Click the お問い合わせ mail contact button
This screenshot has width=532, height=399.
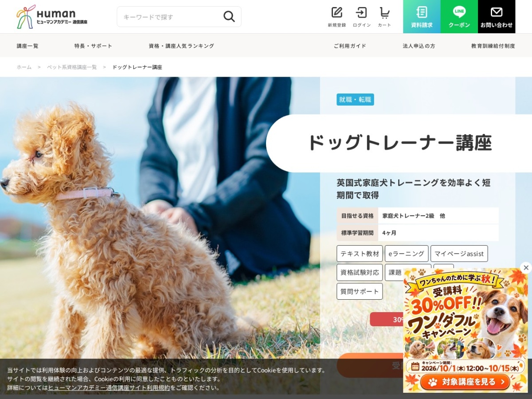coord(497,16)
